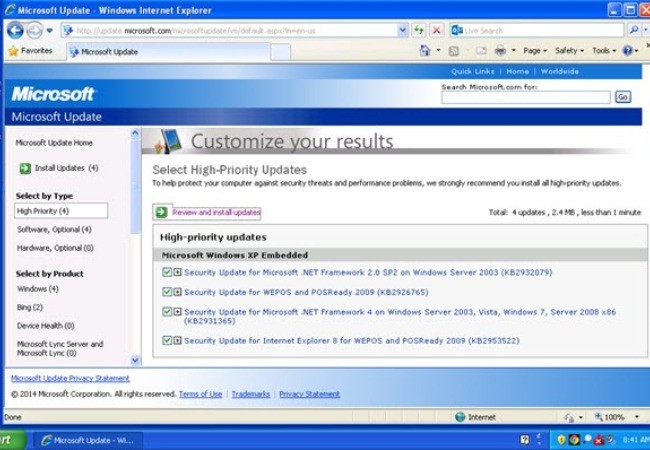Open the Terms of Use link
Screen dimensions: 650x450
click(x=201, y=394)
